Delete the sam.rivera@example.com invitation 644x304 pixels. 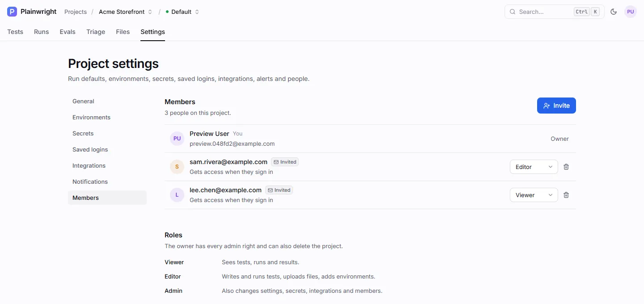(x=566, y=167)
